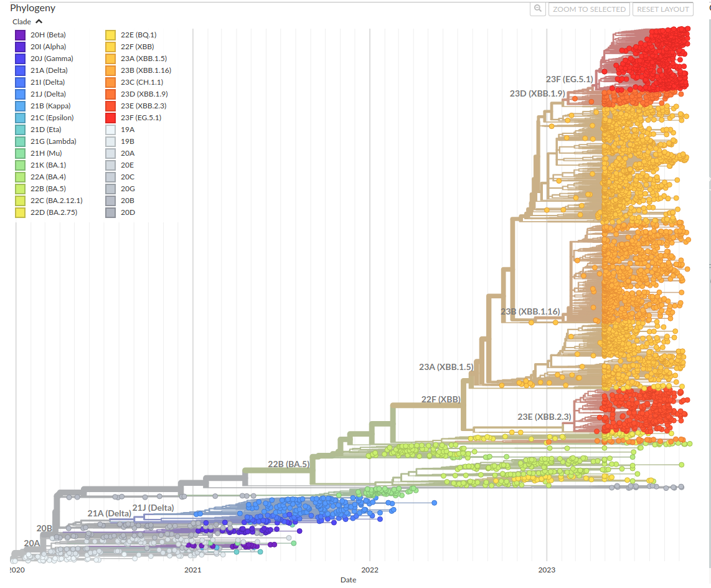Click the 20B branch label in tree
The width and height of the screenshot is (711, 588).
click(x=44, y=528)
